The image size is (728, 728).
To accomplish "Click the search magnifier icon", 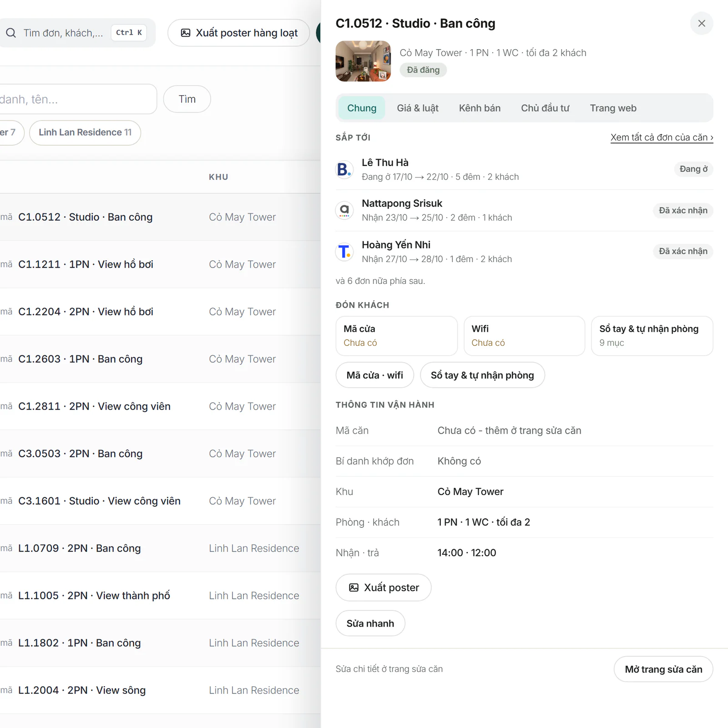I will pyautogui.click(x=11, y=33).
